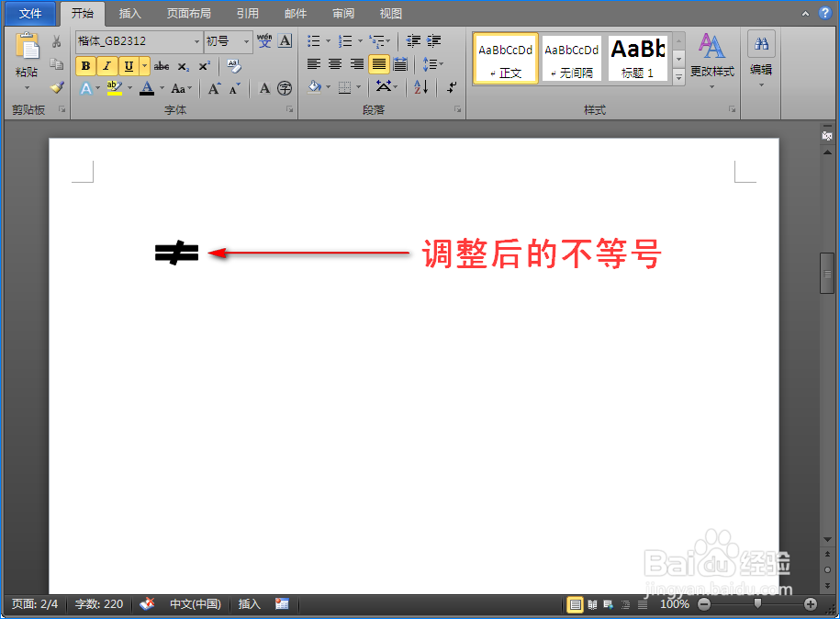
Task: Apply strikethrough formatting
Action: pos(162,65)
